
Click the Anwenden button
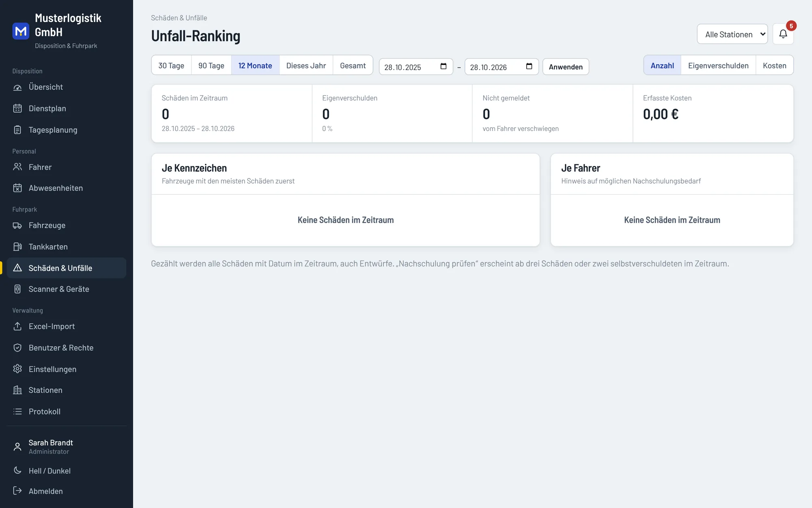(566, 67)
